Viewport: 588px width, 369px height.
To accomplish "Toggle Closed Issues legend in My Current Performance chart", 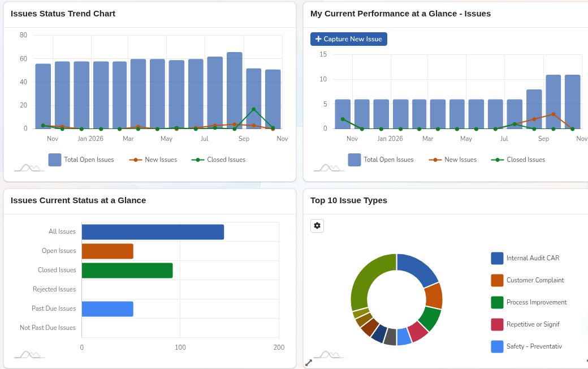I will click(x=518, y=160).
